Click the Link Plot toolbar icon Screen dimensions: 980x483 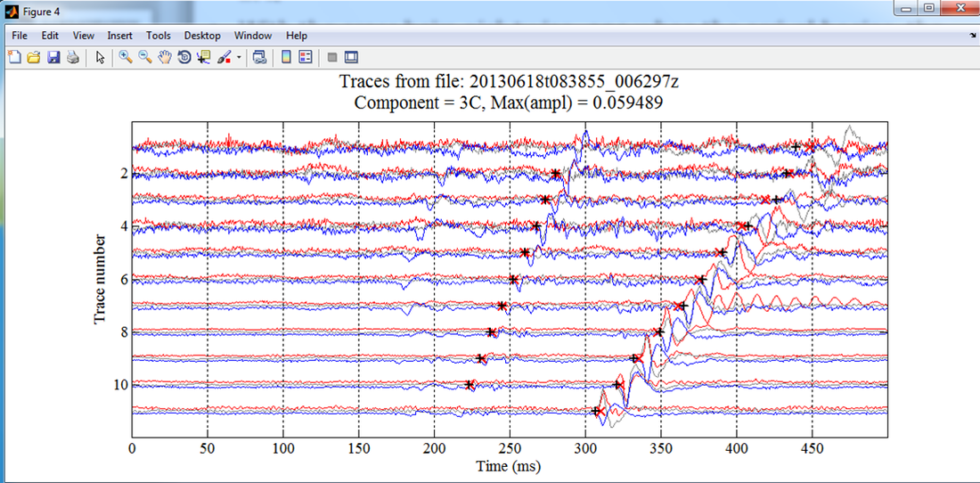click(x=259, y=58)
